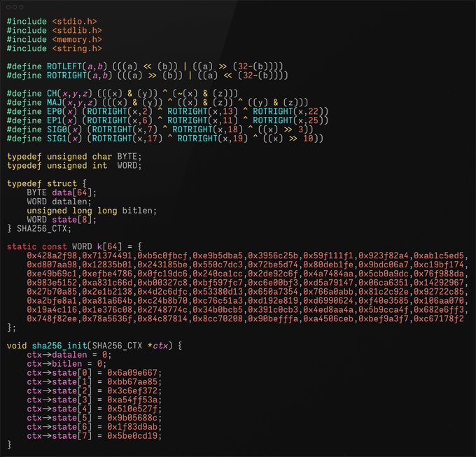
Task: Click the constant 0xd192e819
Action: pyautogui.click(x=273, y=301)
